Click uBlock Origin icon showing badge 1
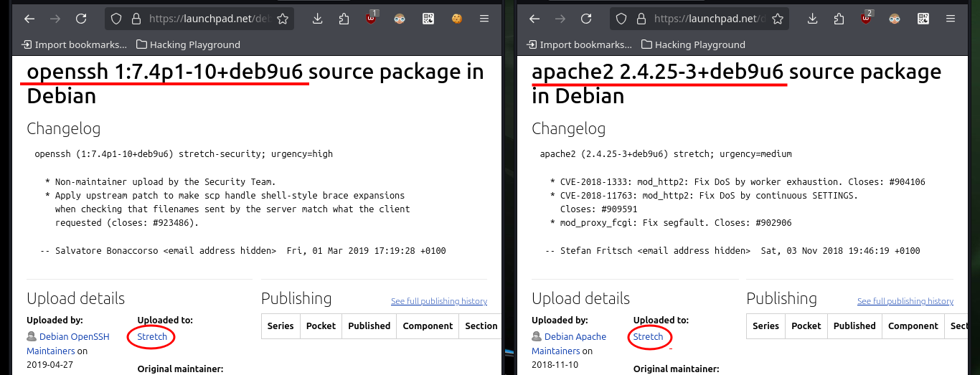 pyautogui.click(x=372, y=18)
